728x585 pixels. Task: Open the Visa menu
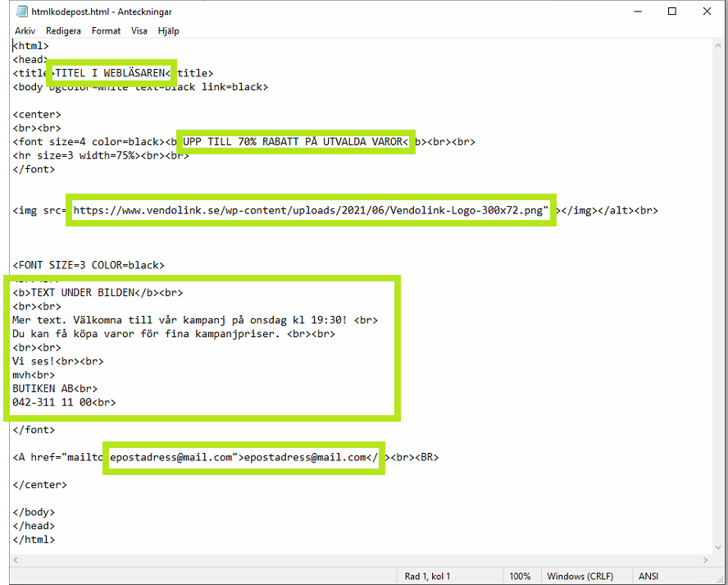click(x=139, y=30)
